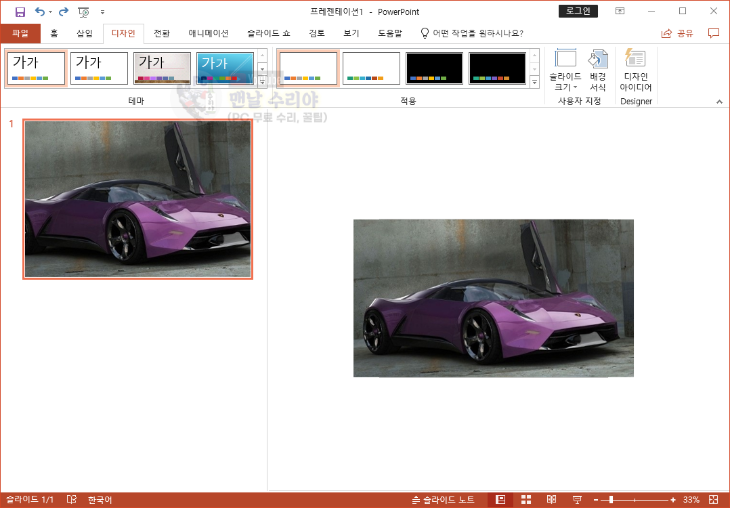Switch to Slide Sorter view icon
The width and height of the screenshot is (730, 508).
point(526,500)
